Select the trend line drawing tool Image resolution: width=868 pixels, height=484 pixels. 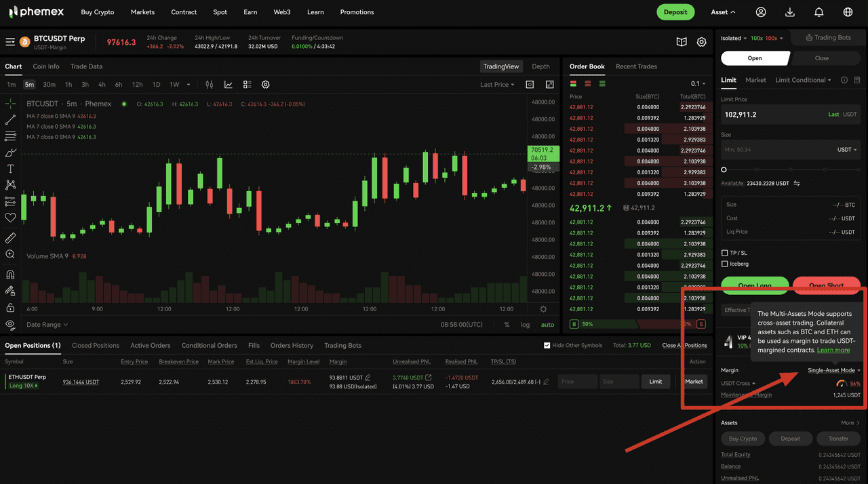pos(10,120)
